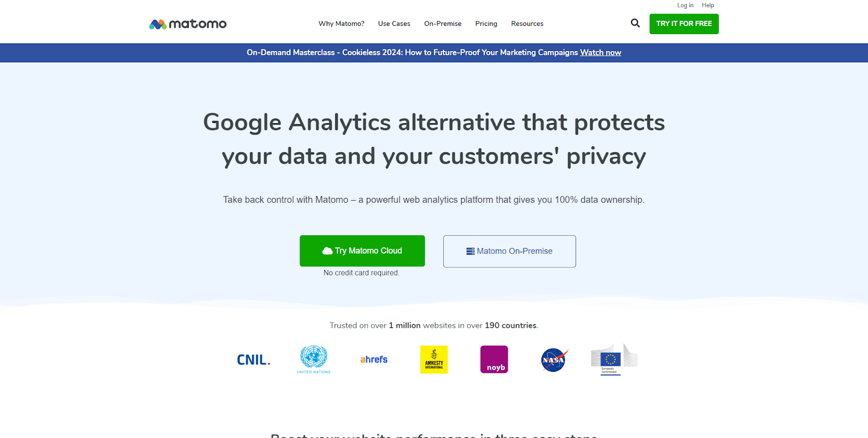Click the United Nations logo
The height and width of the screenshot is (438, 868).
click(314, 359)
